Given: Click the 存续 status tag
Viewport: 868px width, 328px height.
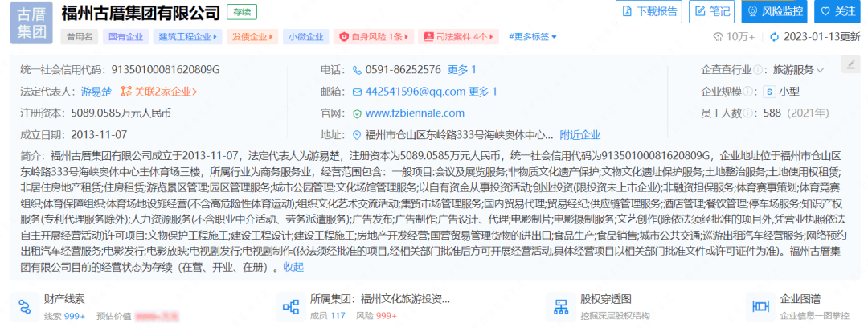Looking at the screenshot, I should pyautogui.click(x=242, y=11).
